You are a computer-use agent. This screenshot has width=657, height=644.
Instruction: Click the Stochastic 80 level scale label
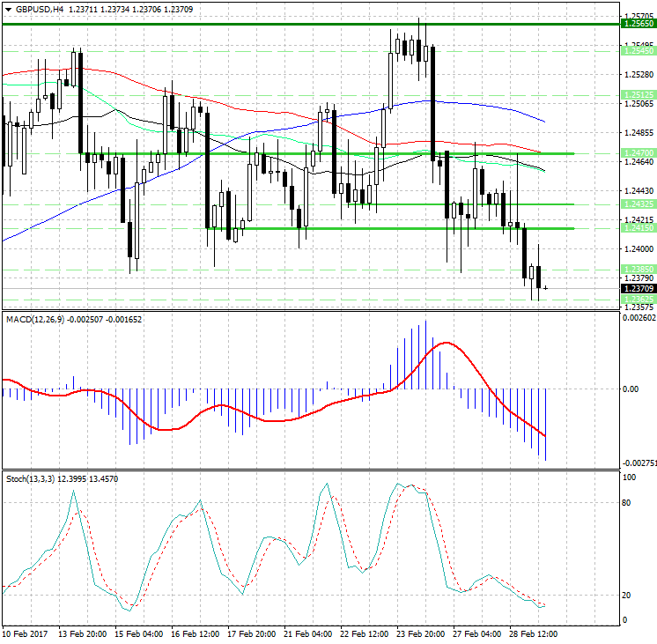click(x=629, y=503)
